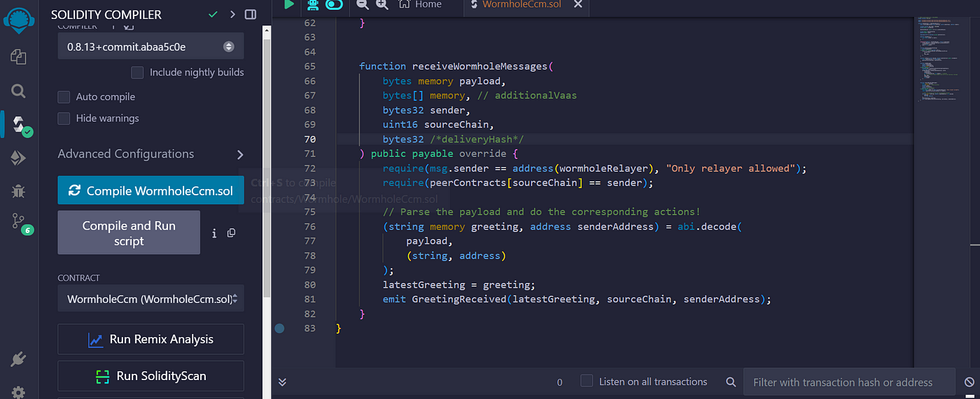Click the copy icon beside Compile and Run script

(231, 233)
